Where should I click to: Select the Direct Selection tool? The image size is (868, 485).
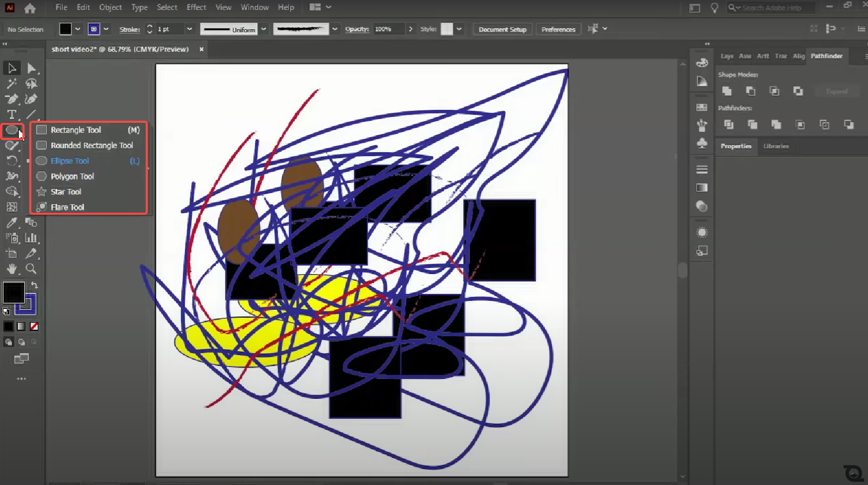pos(31,68)
